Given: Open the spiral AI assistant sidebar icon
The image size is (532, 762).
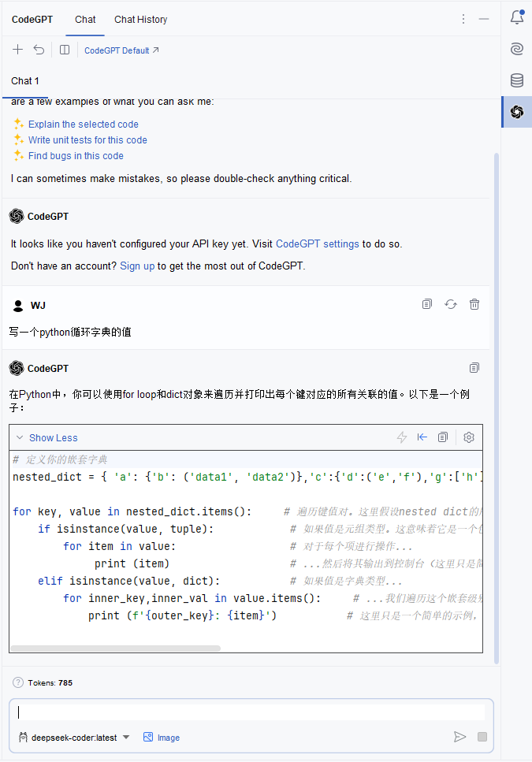Looking at the screenshot, I should (517, 49).
